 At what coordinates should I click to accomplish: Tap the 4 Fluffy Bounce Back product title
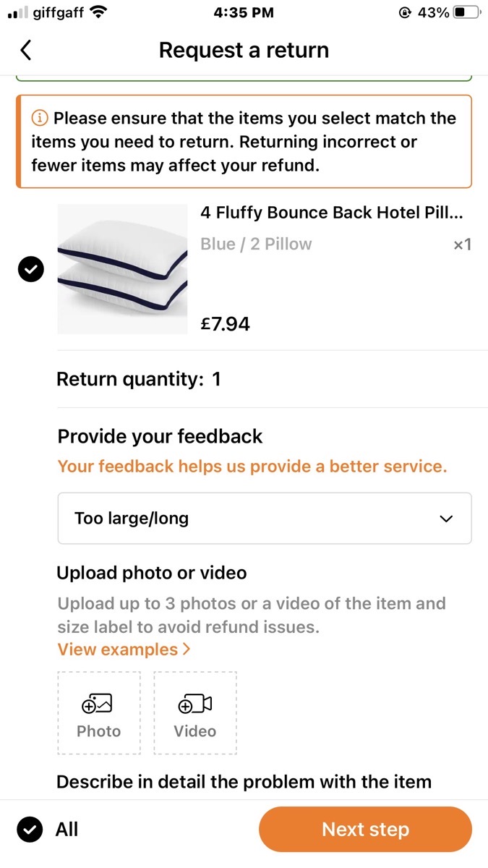331,213
